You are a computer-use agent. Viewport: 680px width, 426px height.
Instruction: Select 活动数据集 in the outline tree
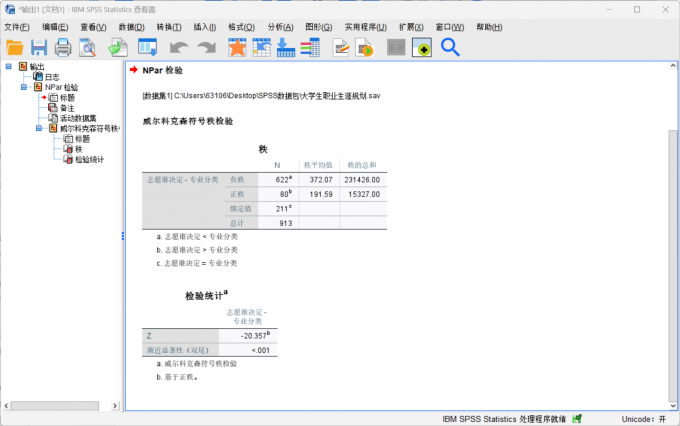[x=78, y=118]
